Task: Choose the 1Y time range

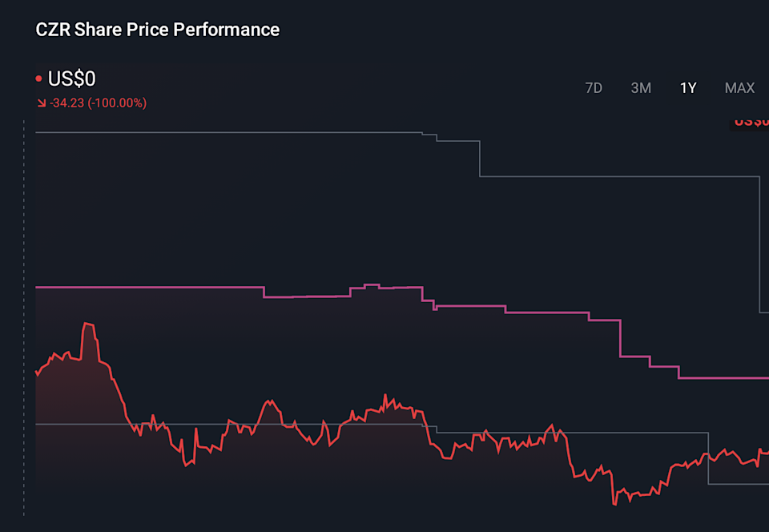Action: pos(688,88)
